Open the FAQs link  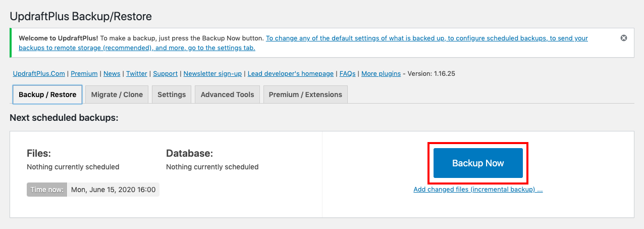[347, 73]
